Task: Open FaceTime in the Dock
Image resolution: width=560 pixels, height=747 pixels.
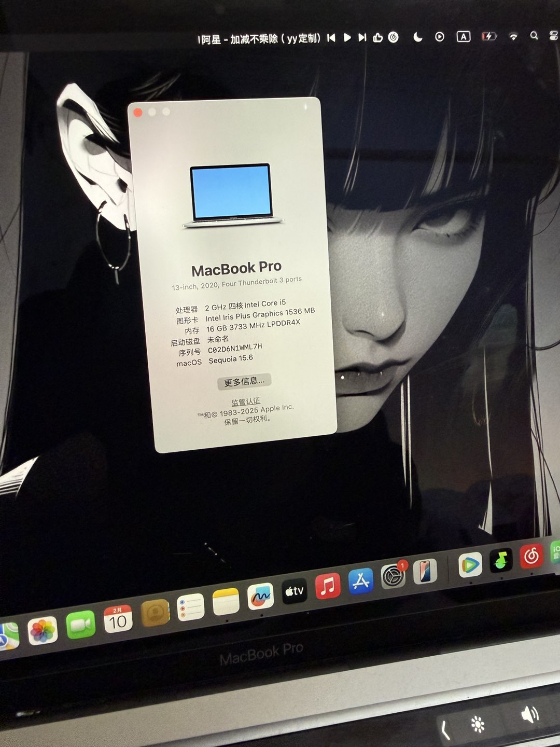Action: [81, 625]
